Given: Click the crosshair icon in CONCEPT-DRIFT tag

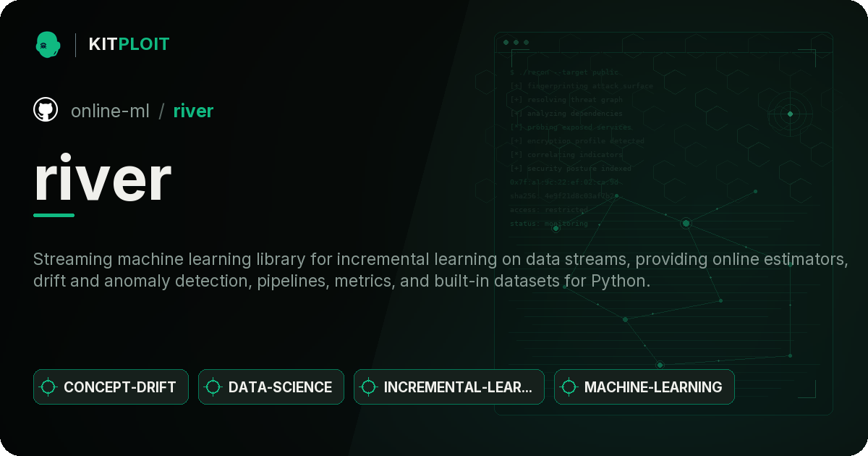Looking at the screenshot, I should pyautogui.click(x=48, y=387).
